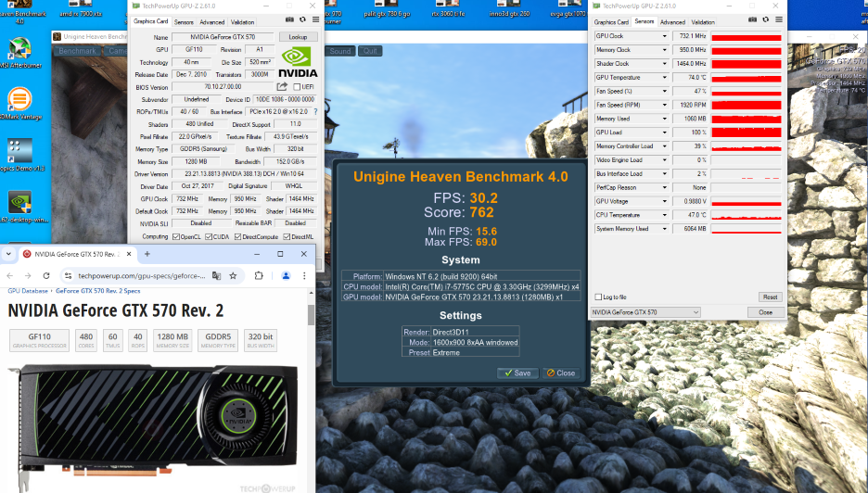Expand the GPU Temperature sensor dropdown
Viewport: 868px width, 493px height.
coord(664,78)
